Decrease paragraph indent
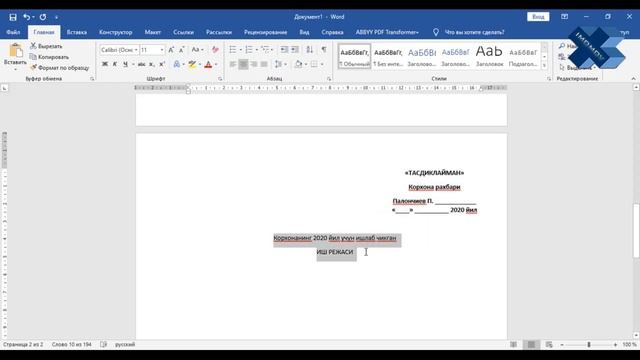640x360 pixels. pos(284,50)
